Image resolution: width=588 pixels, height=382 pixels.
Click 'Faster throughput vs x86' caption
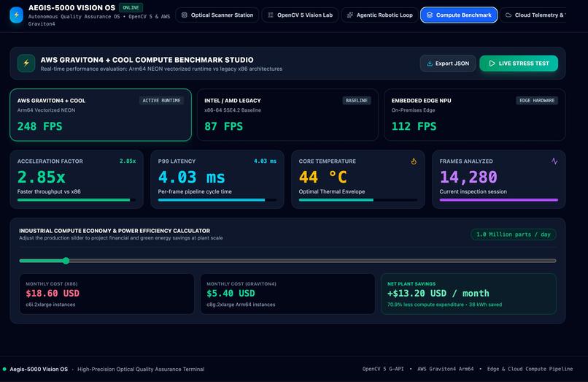click(49, 191)
